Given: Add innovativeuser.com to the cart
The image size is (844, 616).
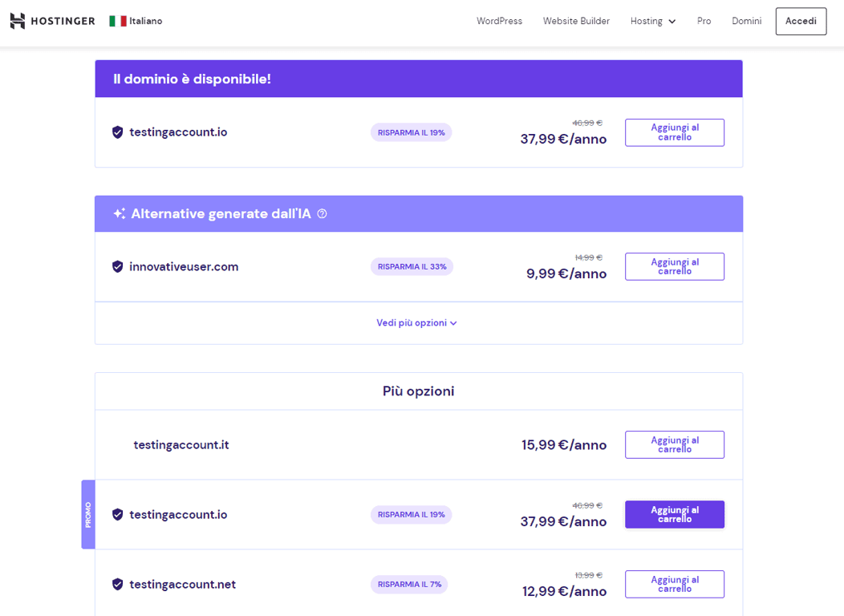Looking at the screenshot, I should [674, 266].
